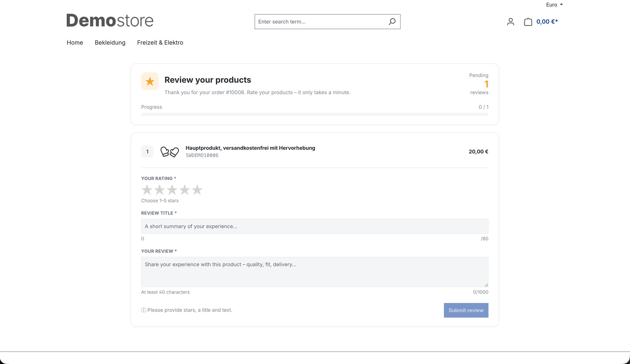630x364 pixels.
Task: Rate the product five stars
Action: [197, 190]
